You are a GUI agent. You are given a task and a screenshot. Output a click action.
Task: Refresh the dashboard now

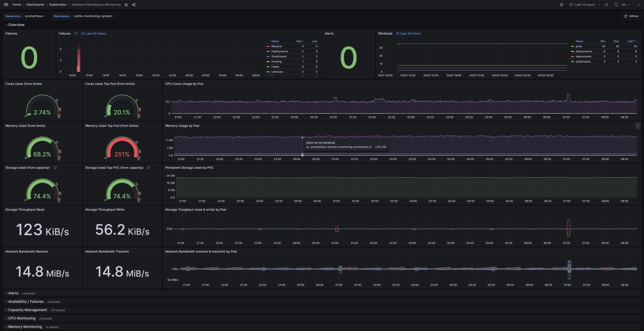(x=616, y=5)
